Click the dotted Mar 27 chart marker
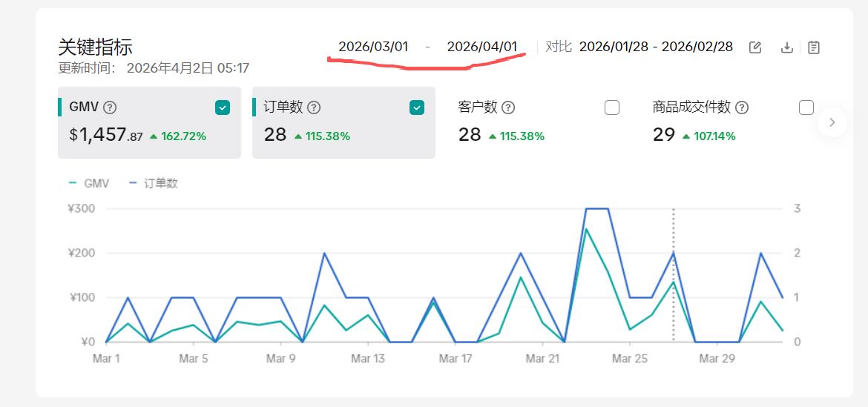The width and height of the screenshot is (868, 407). click(x=673, y=275)
